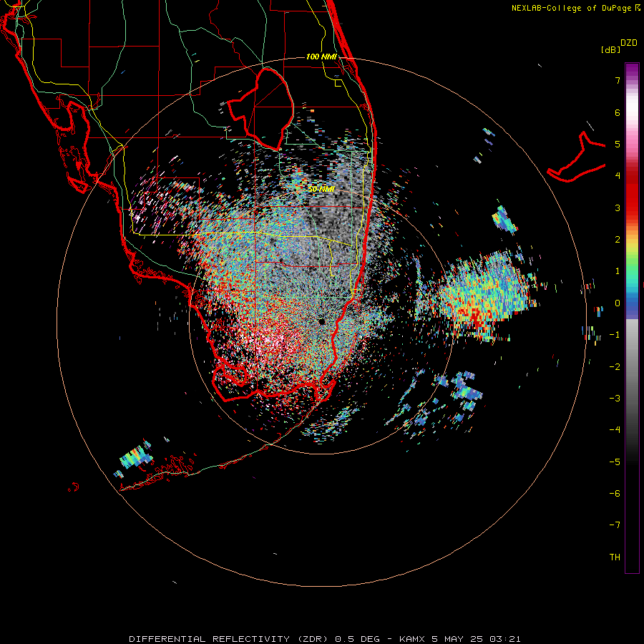Click the 4 value on the color scale
This screenshot has height=644, width=644.
click(x=618, y=176)
